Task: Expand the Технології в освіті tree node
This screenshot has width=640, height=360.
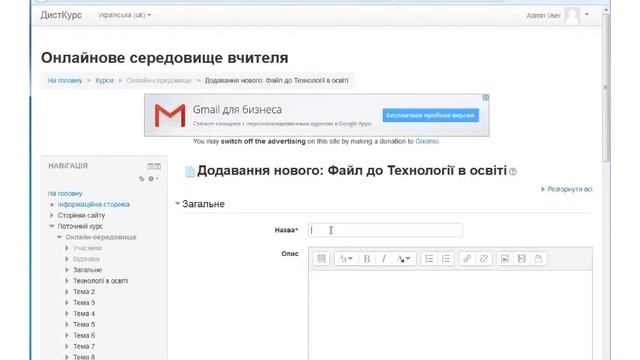Action: pos(67,281)
